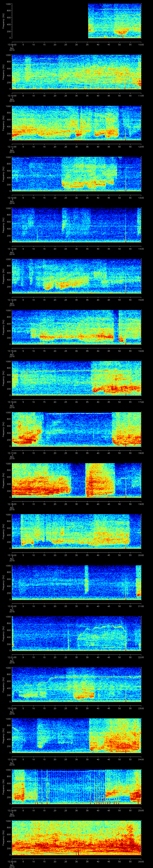Select the spectrogram panel starting at 12:10:00
Image resolution: width=153 pixels, height=868 pixels.
point(77,72)
